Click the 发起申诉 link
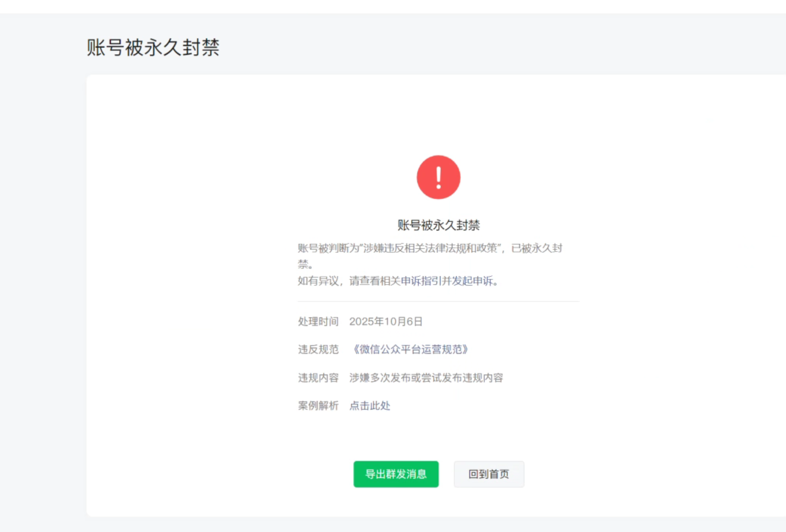The width and height of the screenshot is (786, 532). (472, 281)
